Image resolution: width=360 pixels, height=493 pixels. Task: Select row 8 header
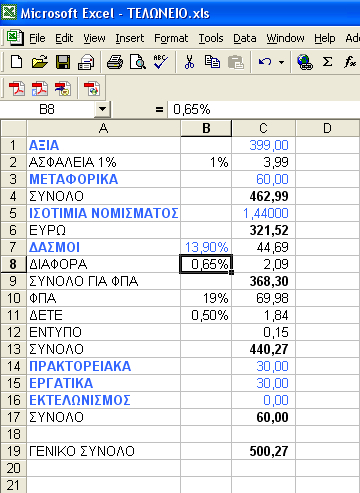point(14,264)
